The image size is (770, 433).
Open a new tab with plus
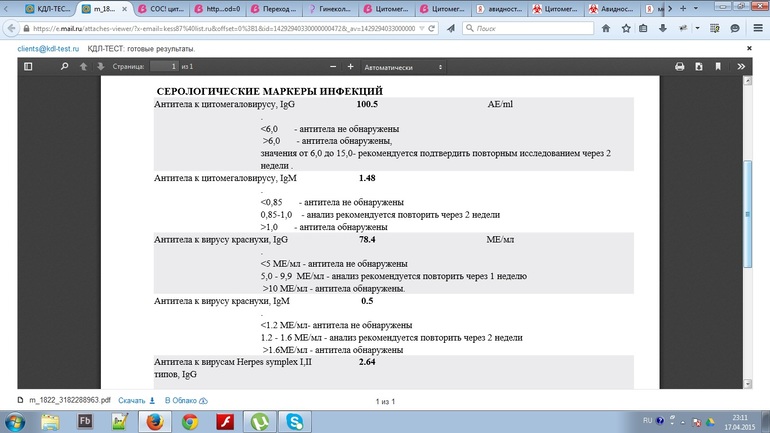683,8
